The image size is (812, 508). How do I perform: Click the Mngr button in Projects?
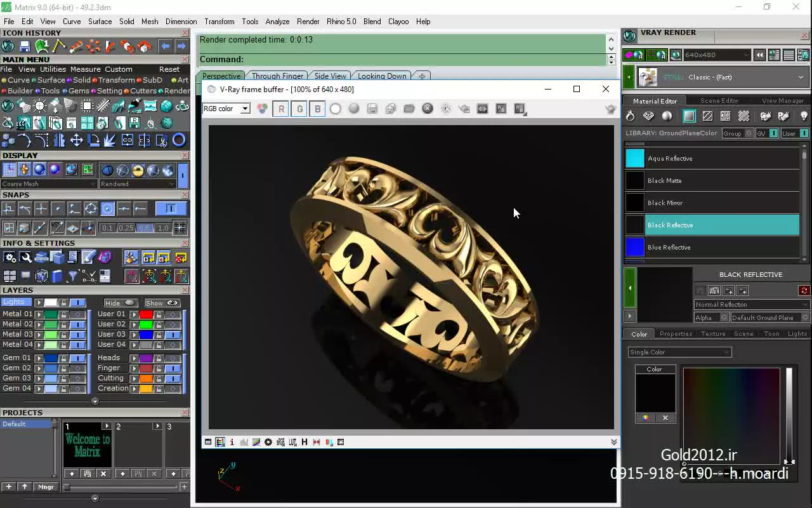(46, 487)
